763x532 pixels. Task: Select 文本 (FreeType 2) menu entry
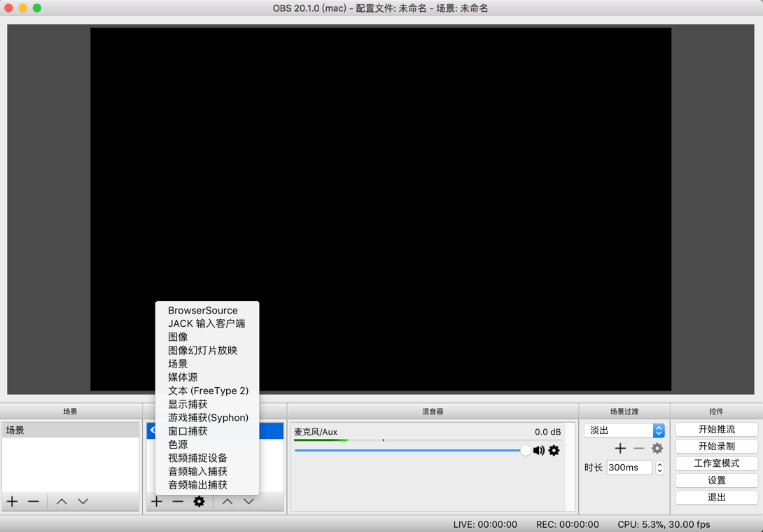[207, 391]
